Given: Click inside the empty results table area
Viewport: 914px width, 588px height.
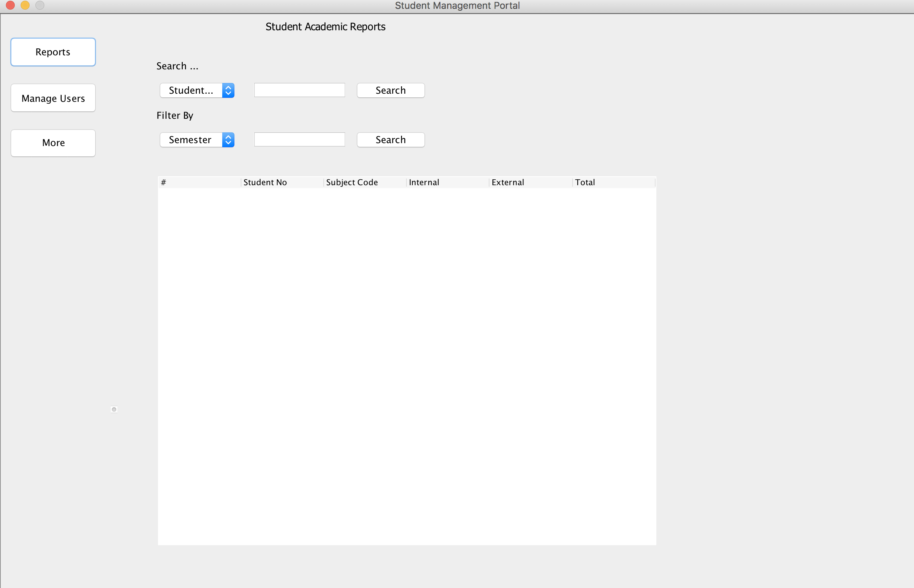Looking at the screenshot, I should 407,366.
